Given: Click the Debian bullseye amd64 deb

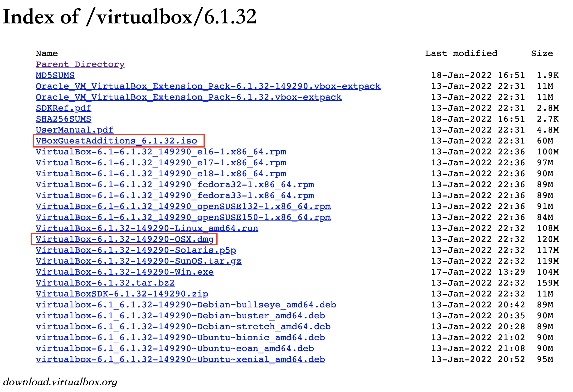Looking at the screenshot, I should point(186,305).
